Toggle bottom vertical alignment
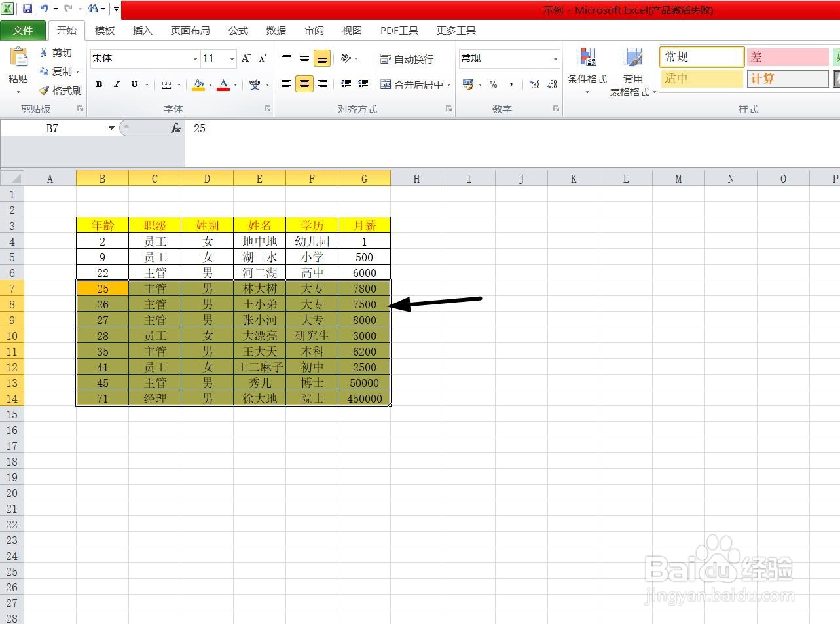This screenshot has height=624, width=840. (322, 58)
